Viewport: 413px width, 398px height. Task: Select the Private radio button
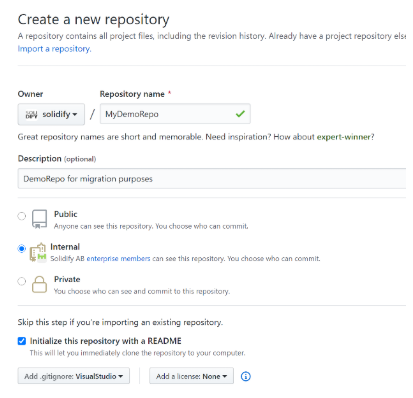click(x=22, y=281)
